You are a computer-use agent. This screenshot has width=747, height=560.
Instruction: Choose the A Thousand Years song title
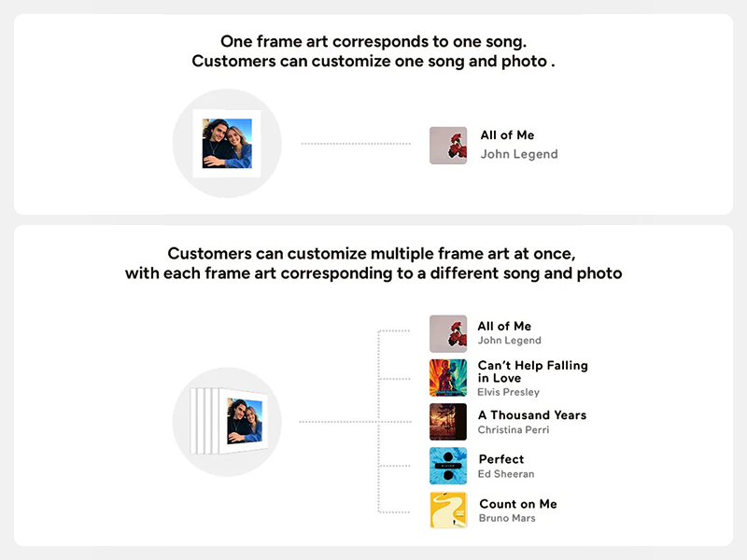[x=532, y=415]
